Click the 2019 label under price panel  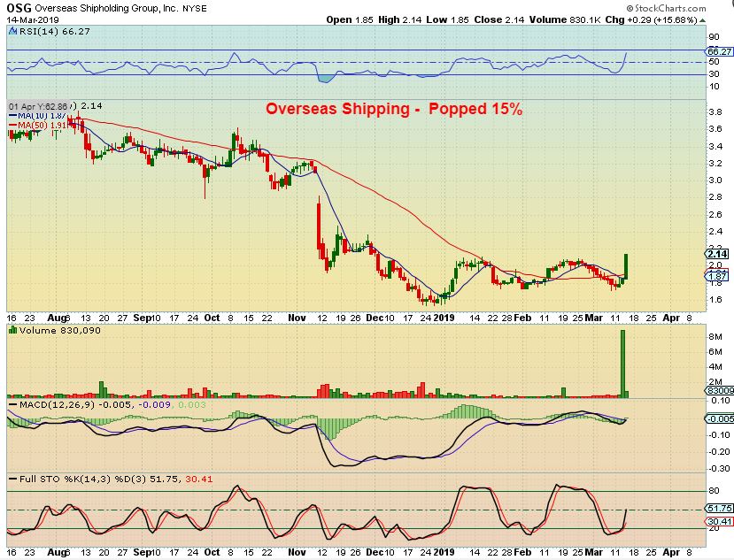(x=444, y=318)
